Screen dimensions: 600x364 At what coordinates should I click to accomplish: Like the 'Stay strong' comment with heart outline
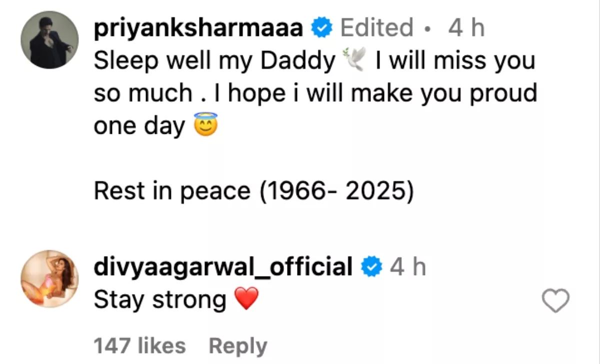click(556, 301)
